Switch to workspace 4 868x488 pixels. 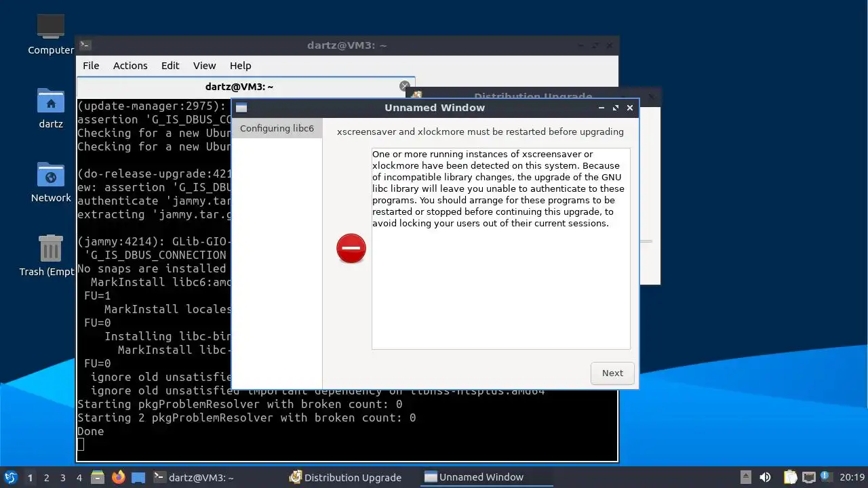(x=79, y=477)
